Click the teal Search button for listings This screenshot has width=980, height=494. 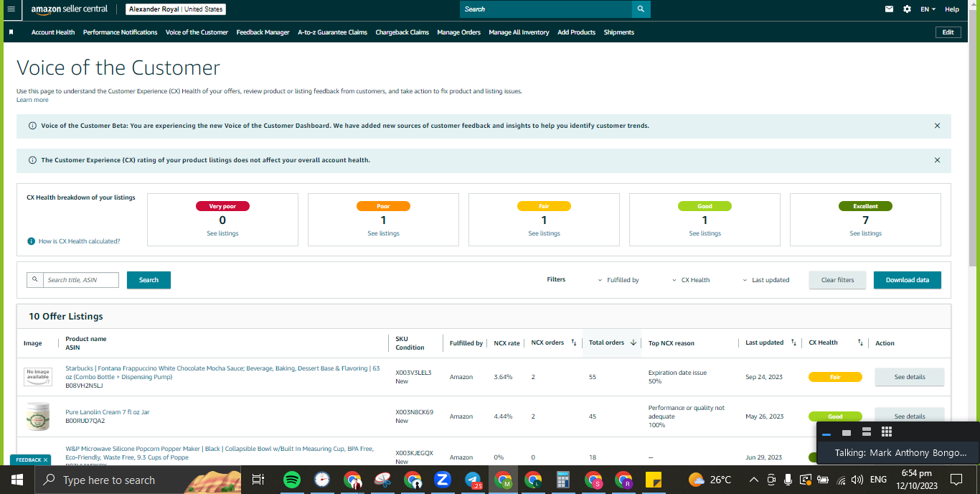pos(149,280)
